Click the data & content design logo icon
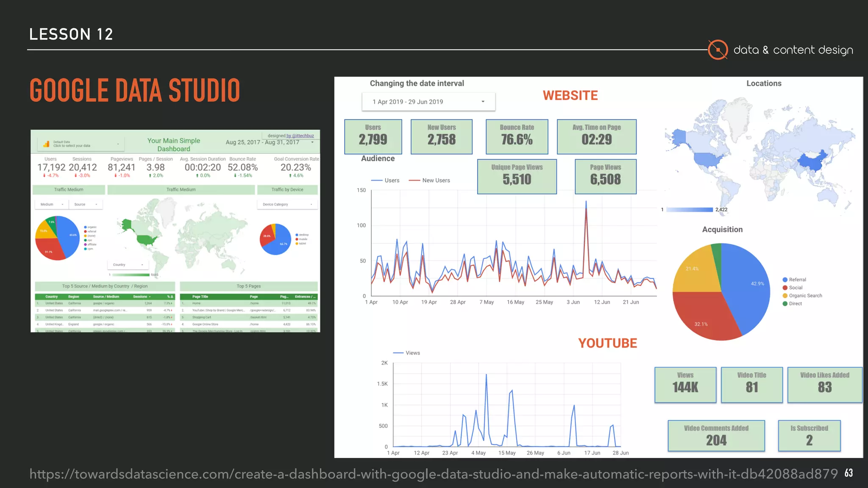This screenshot has width=868, height=488. (718, 50)
